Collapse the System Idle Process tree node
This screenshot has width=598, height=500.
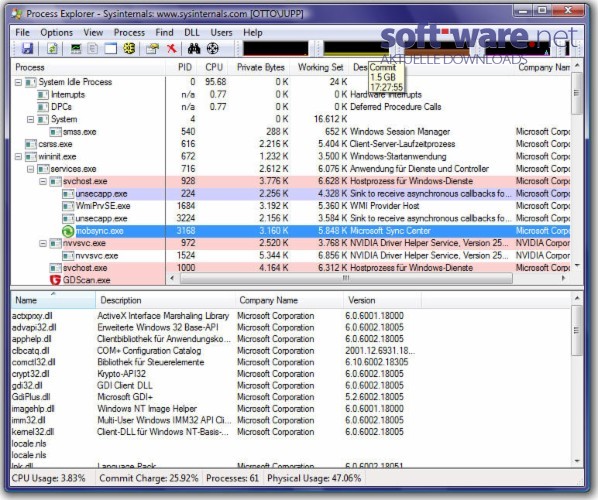[x=18, y=82]
